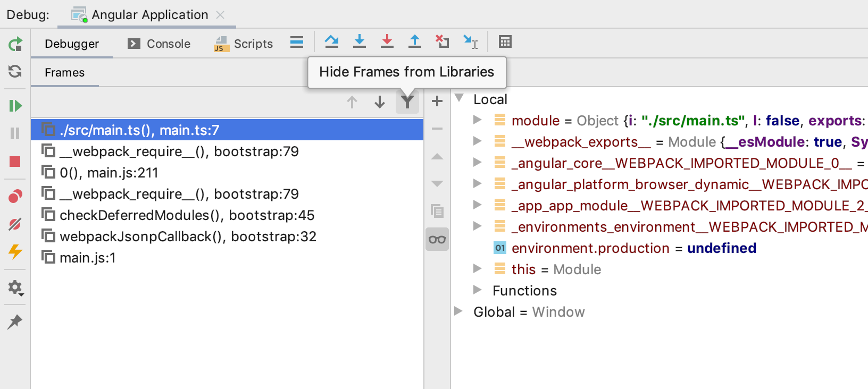This screenshot has width=868, height=389.
Task: Select the webpackJsonpCallback() frame
Action: 188,236
